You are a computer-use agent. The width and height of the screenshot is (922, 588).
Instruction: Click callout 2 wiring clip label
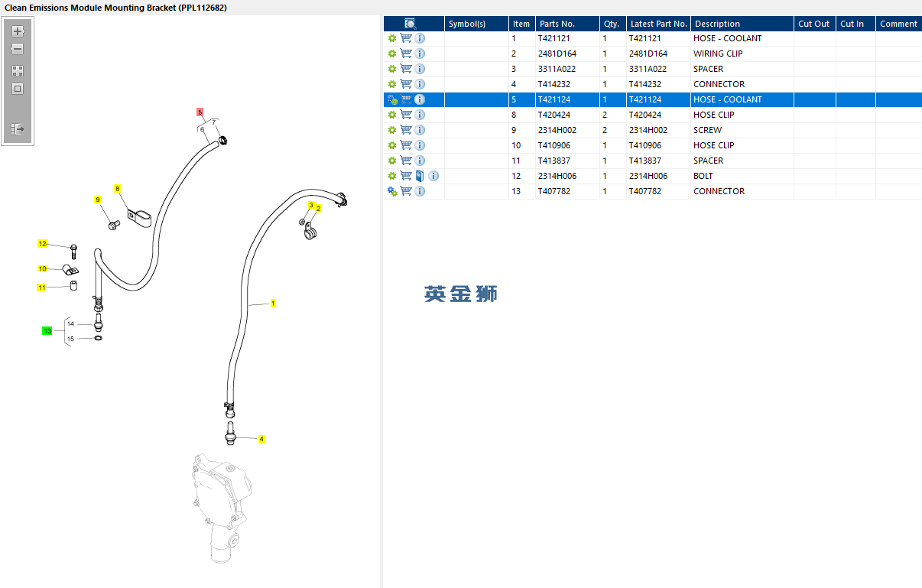[319, 208]
